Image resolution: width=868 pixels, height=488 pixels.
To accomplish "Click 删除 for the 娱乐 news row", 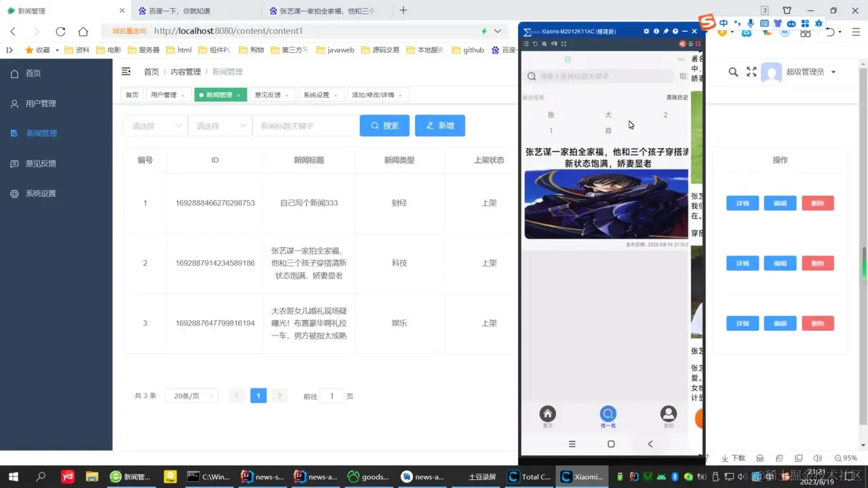I will click(x=818, y=324).
